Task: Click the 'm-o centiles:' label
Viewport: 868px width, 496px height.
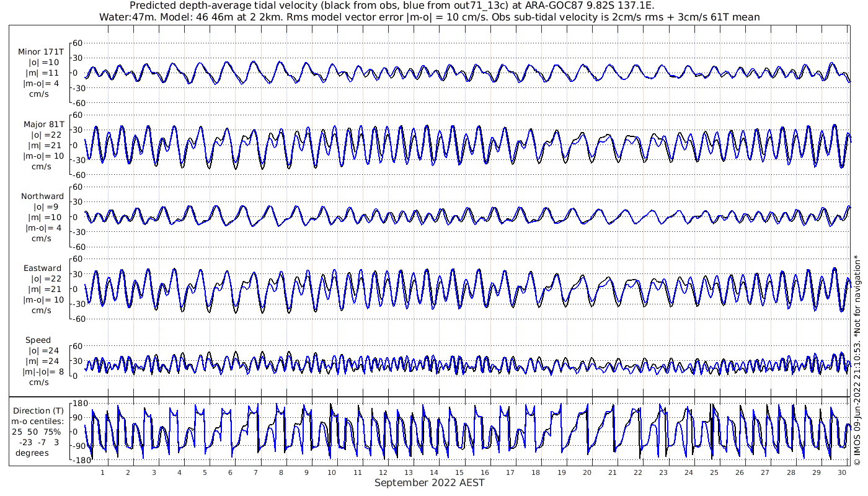Action: click(x=38, y=422)
